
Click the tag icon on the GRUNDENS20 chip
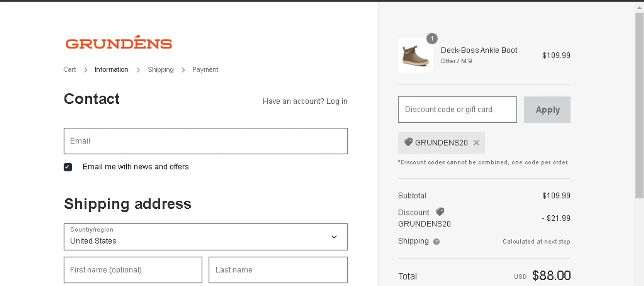pyautogui.click(x=408, y=142)
